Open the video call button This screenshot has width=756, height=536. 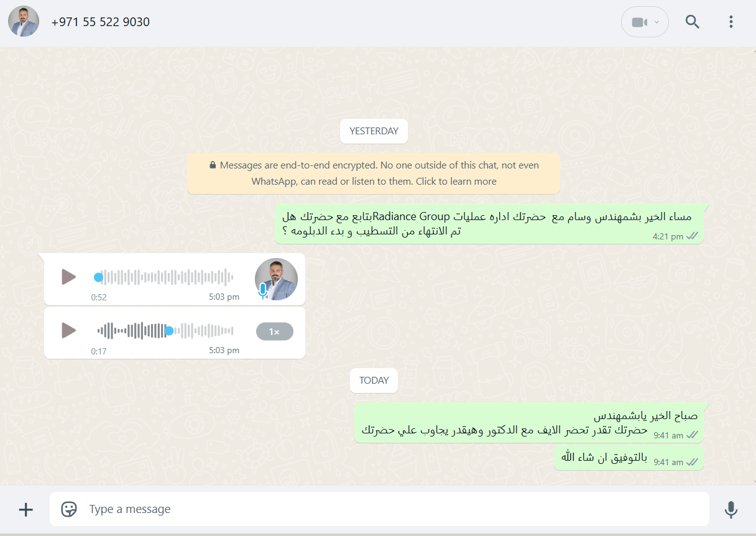[x=639, y=22]
